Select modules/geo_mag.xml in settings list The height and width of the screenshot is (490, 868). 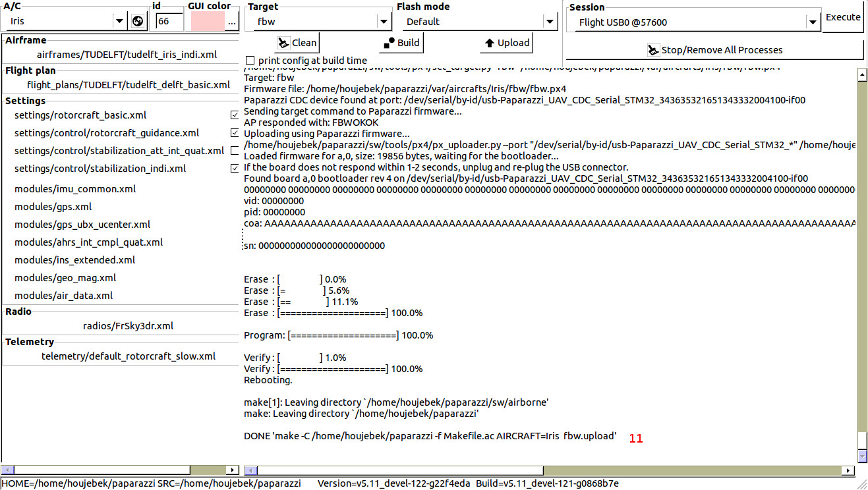click(65, 278)
